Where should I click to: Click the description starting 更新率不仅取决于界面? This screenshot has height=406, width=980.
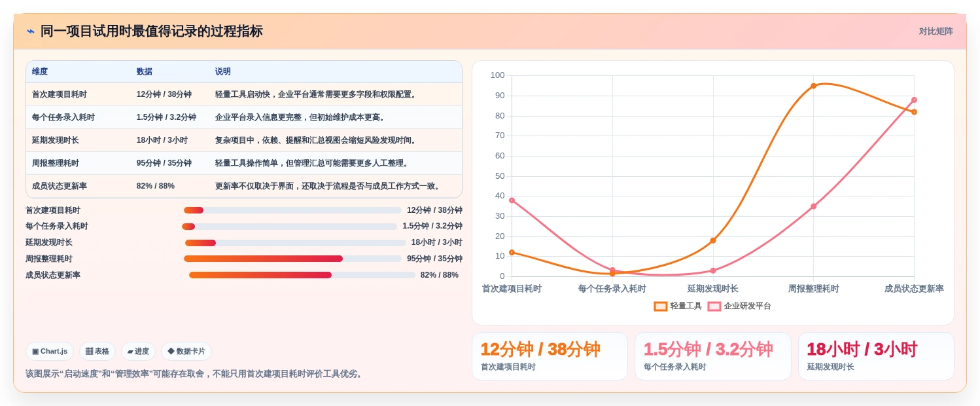(328, 186)
